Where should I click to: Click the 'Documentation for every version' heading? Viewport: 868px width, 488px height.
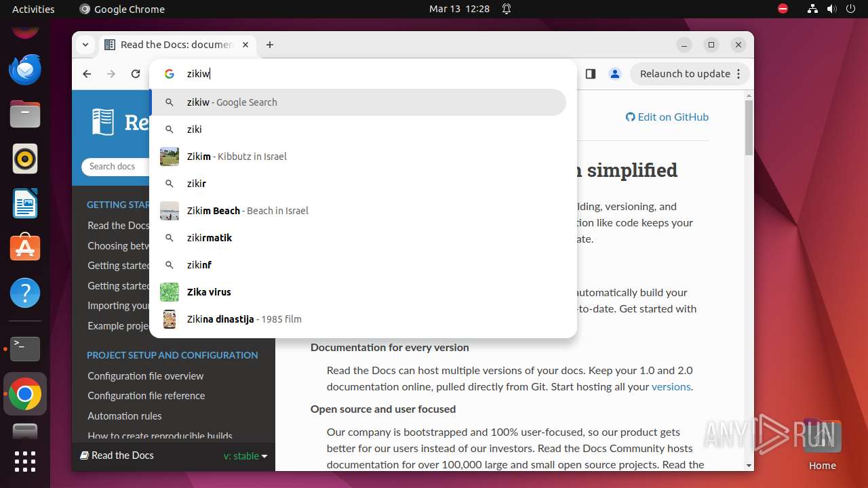pos(390,347)
